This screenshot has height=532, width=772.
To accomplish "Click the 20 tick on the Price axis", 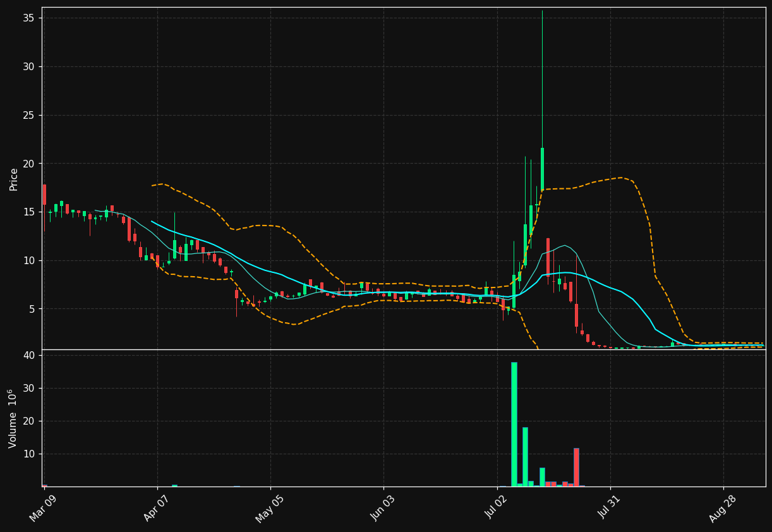I will [30, 164].
